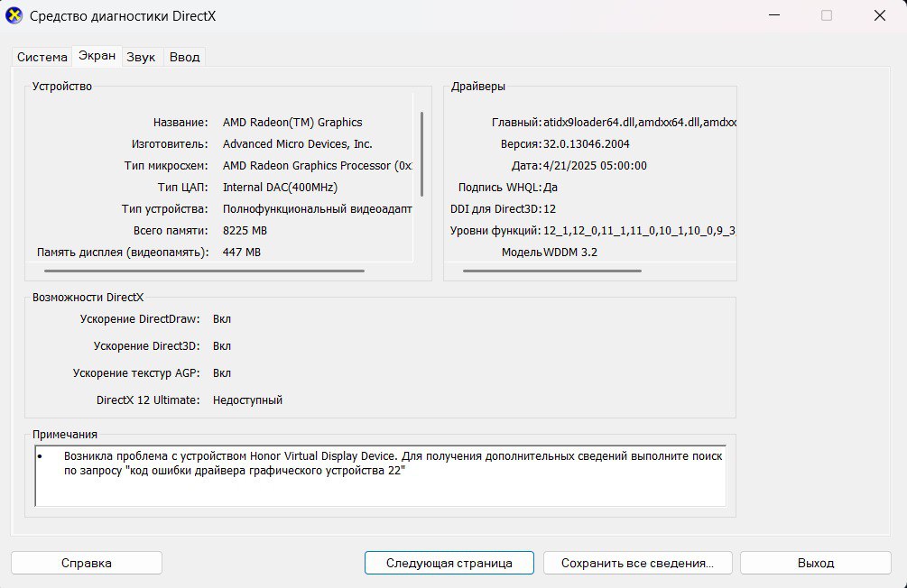The width and height of the screenshot is (907, 588).
Task: Click the Полнофункциональный видеоадаптер value
Action: (317, 208)
